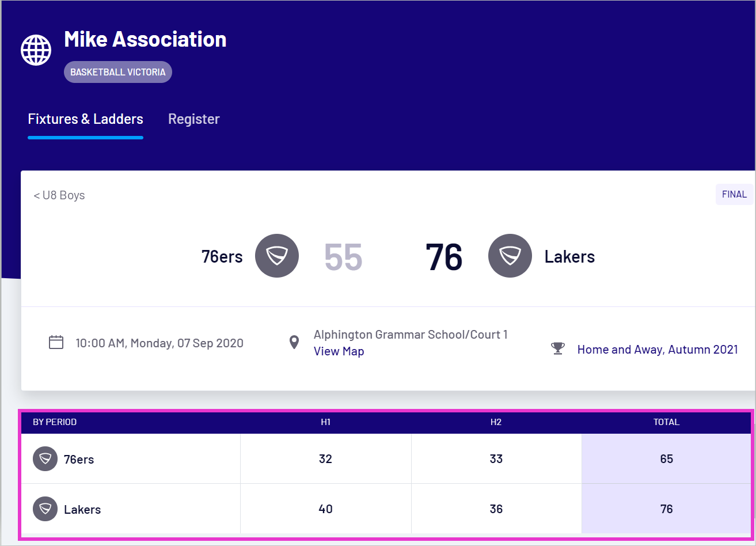The width and height of the screenshot is (756, 546).
Task: Click the Lakers team icon in period table
Action: pos(45,509)
